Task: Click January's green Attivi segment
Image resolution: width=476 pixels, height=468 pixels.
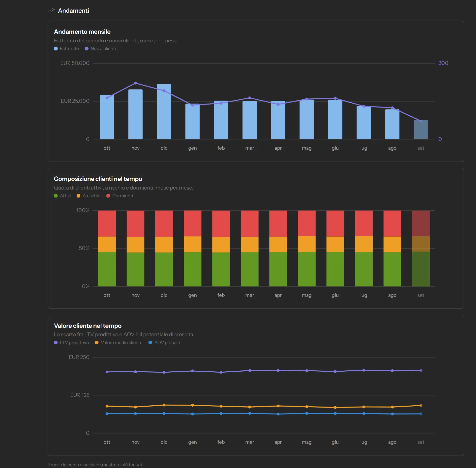Action: pyautogui.click(x=192, y=269)
